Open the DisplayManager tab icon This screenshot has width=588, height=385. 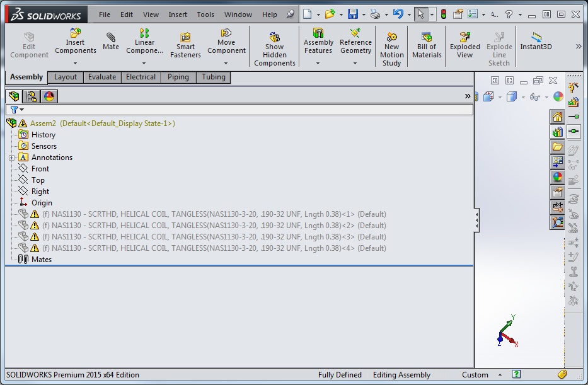(49, 96)
